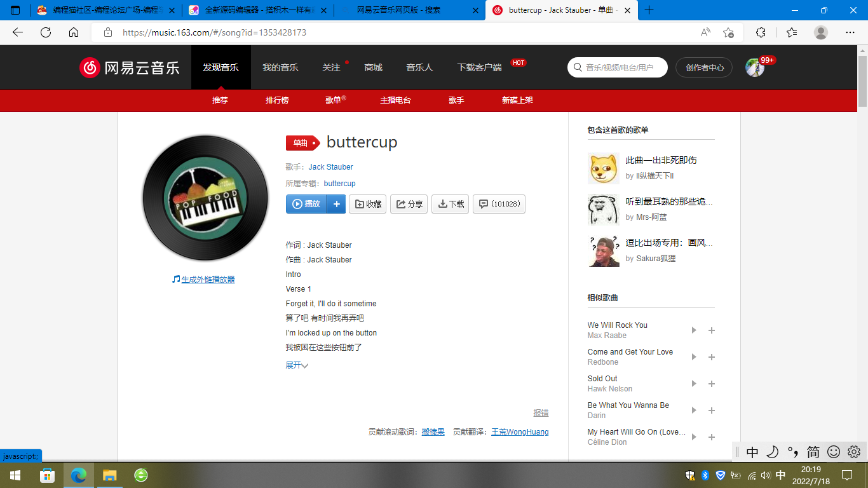Open the buttercup album link

[339, 184]
